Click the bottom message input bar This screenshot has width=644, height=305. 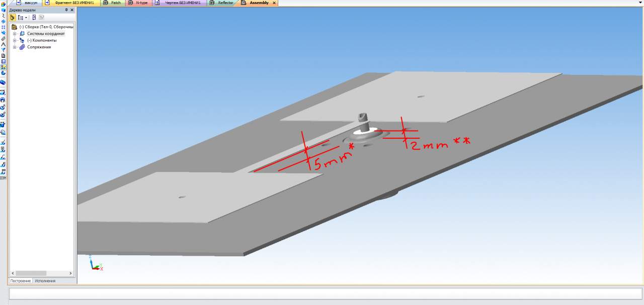(326, 294)
